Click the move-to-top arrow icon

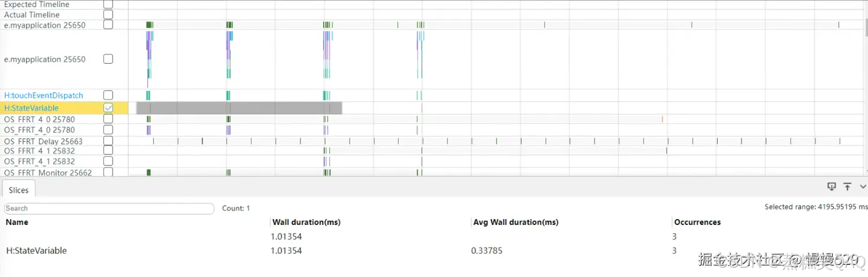tap(847, 186)
